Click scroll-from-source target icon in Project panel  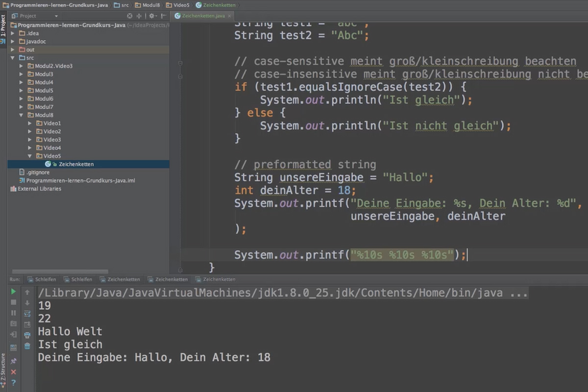click(130, 16)
